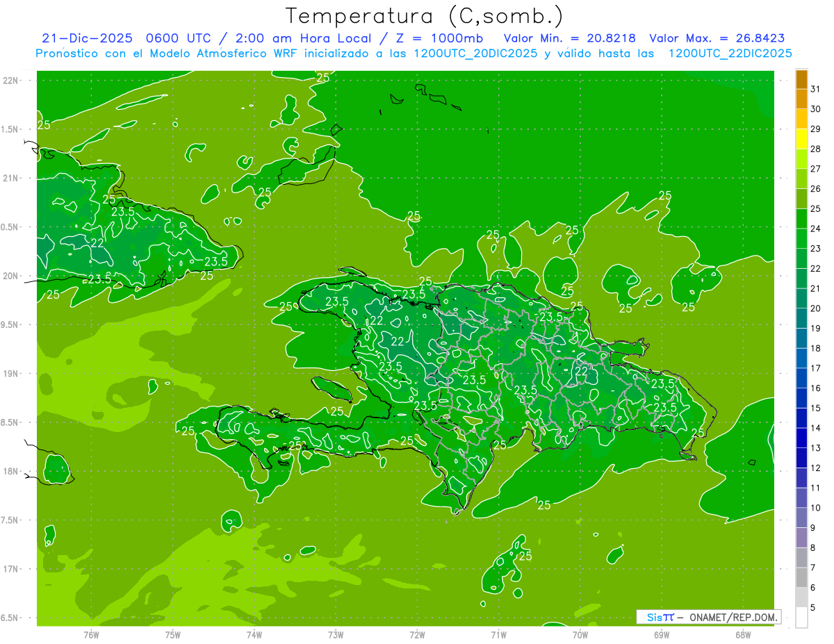Click the '70W' longitude axis label
This screenshot has height=644, width=834.
pyautogui.click(x=580, y=635)
